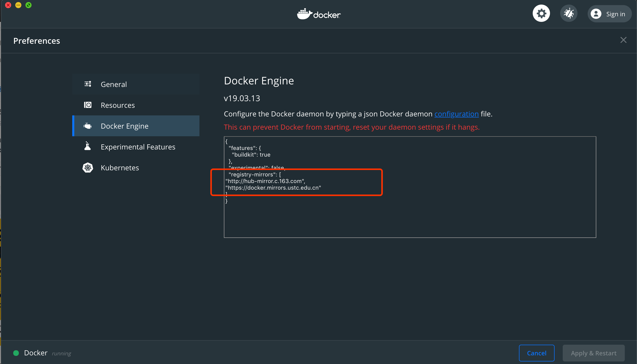Open the troubleshoot bug icon
The width and height of the screenshot is (637, 364).
[x=569, y=13]
